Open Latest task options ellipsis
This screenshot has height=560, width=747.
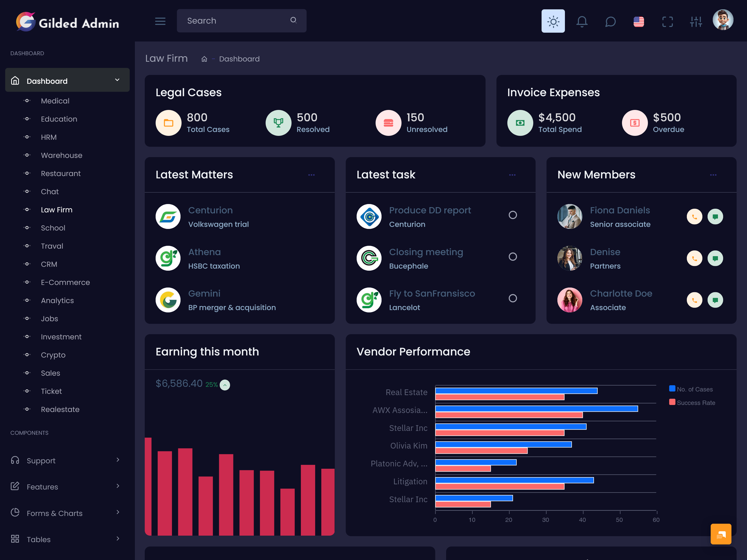512,175
